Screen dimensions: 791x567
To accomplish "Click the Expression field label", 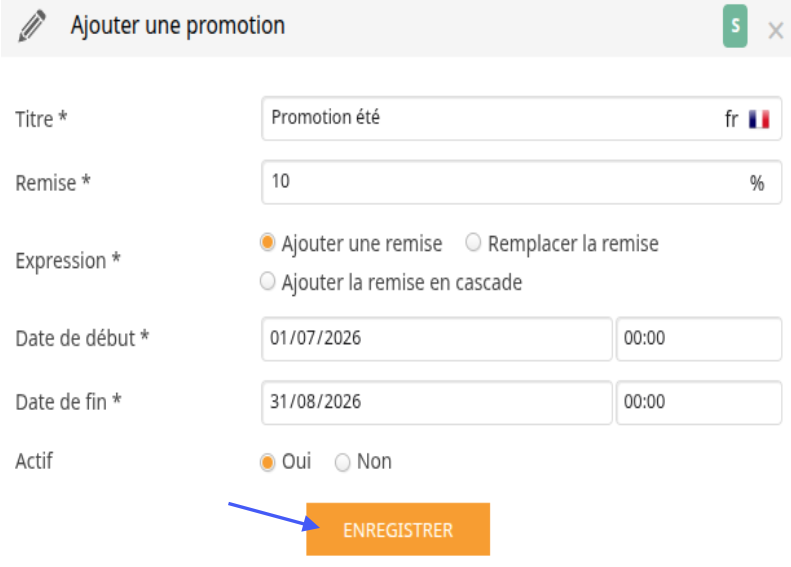I will point(68,261).
